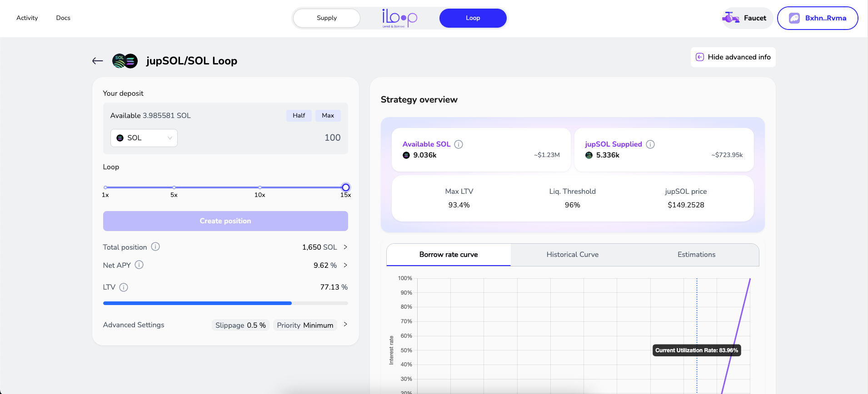Click the wallet icon in Bxhn..Rvma button
Screen dimensions: 868x394
pyautogui.click(x=794, y=18)
